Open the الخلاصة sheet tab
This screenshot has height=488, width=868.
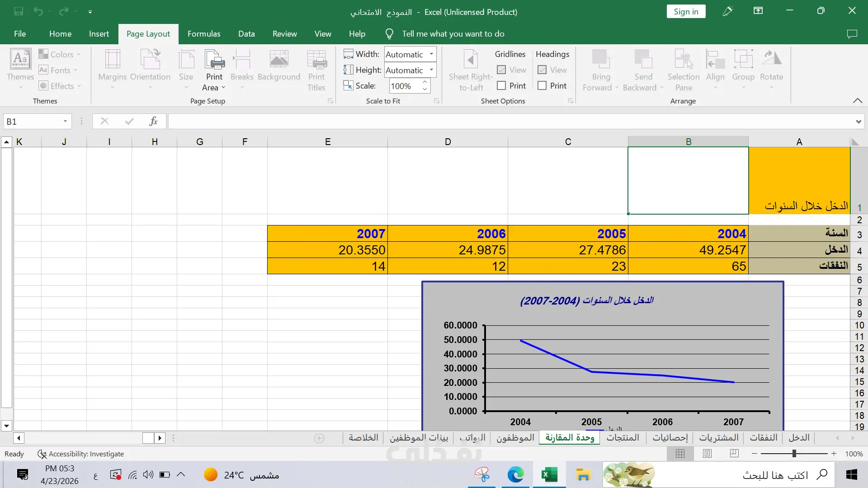tap(363, 437)
